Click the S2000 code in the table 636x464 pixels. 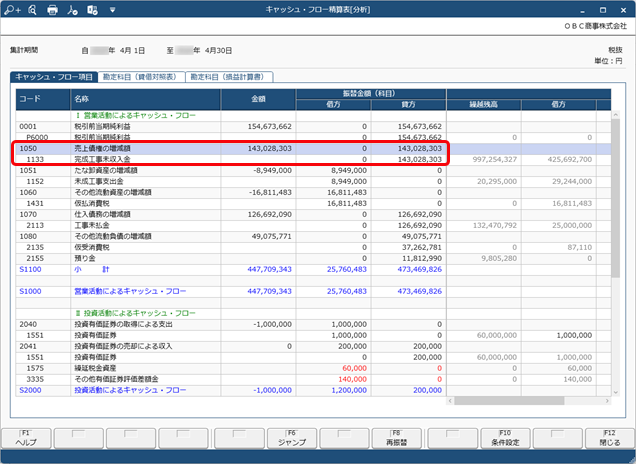click(30, 390)
